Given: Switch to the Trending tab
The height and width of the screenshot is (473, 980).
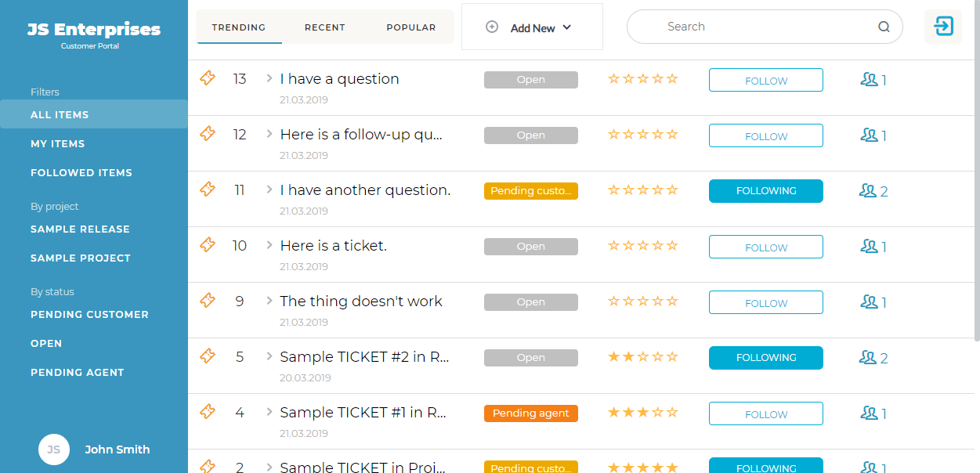Looking at the screenshot, I should [239, 27].
